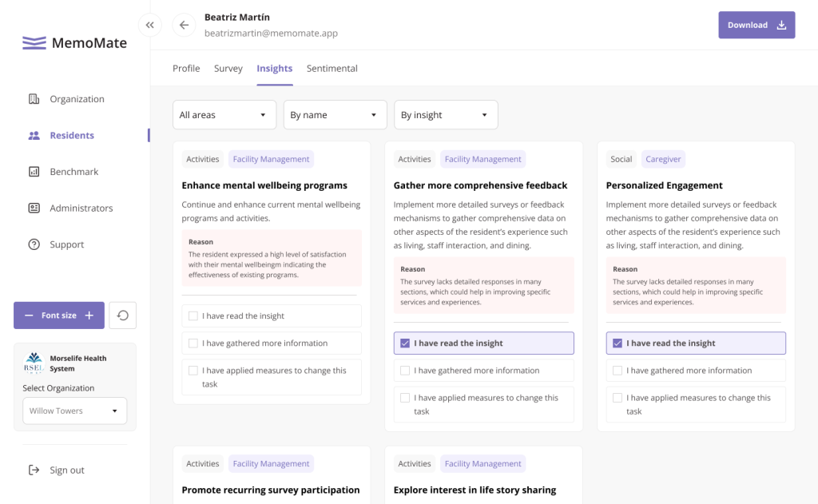The height and width of the screenshot is (504, 818).
Task: Click the Administrators ID card icon
Action: pos(34,208)
